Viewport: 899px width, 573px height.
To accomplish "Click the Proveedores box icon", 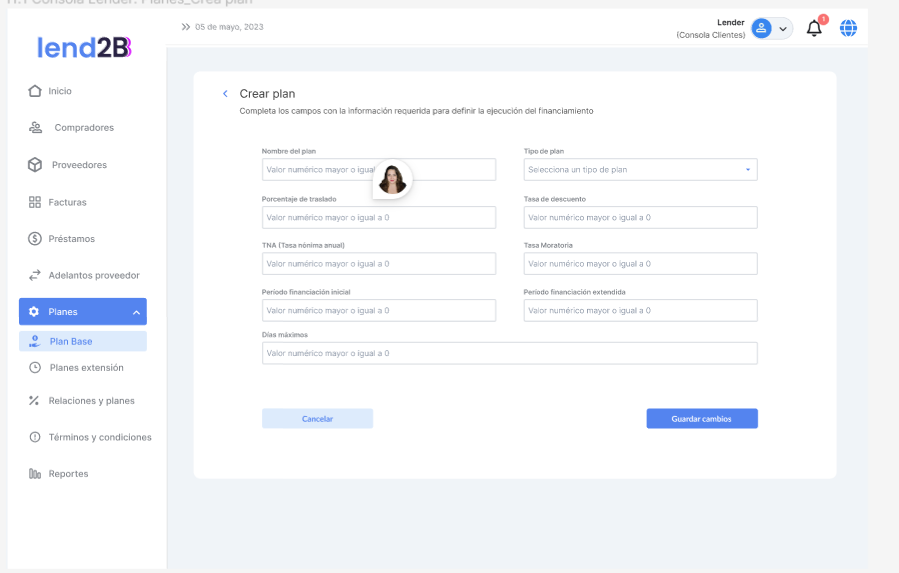I will click(35, 165).
